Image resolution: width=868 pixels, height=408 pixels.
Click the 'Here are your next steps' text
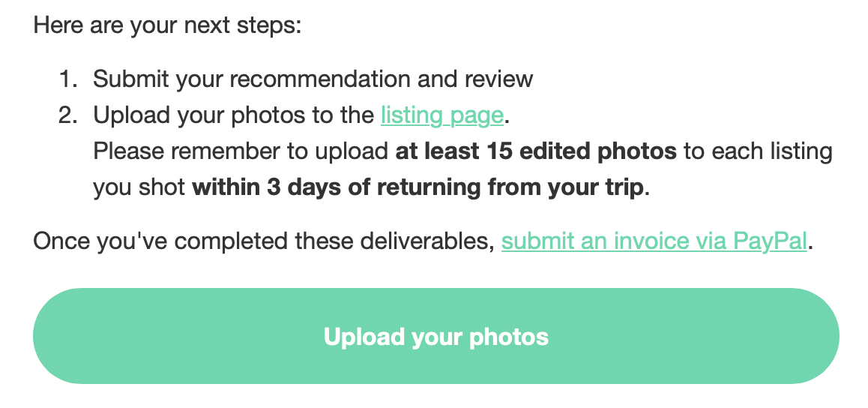coord(167,25)
